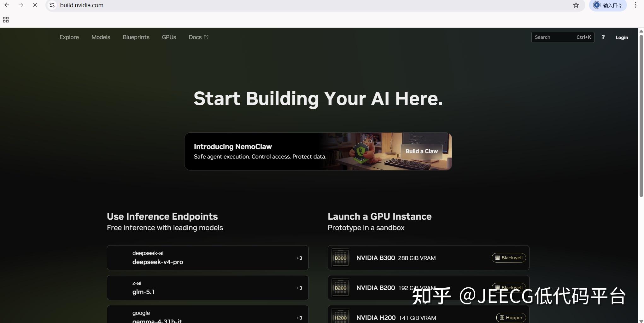Click the Use Inference Endpoints heading
The image size is (644, 323).
click(162, 216)
